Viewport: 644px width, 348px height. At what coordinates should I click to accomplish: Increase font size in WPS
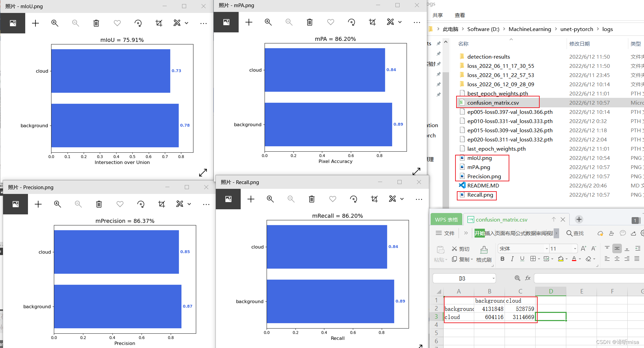pyautogui.click(x=584, y=248)
